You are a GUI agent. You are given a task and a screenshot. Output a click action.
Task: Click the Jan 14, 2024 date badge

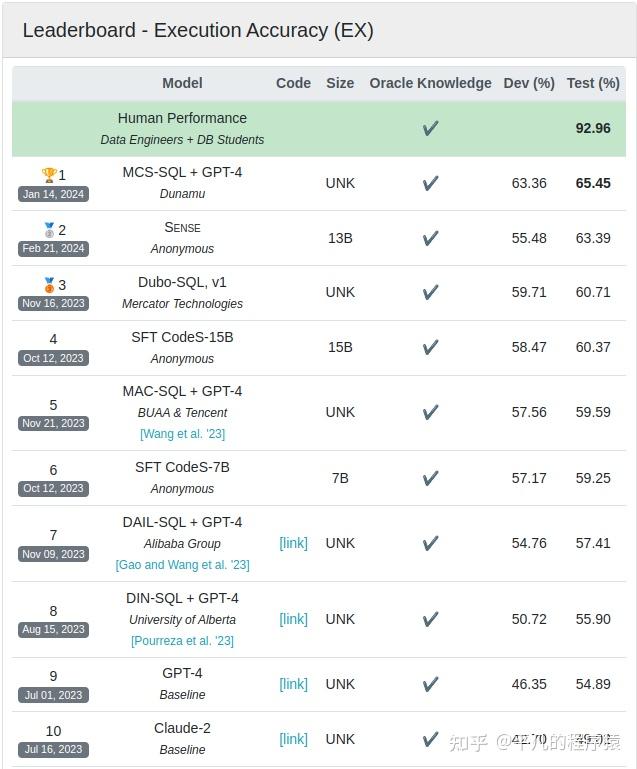(53, 194)
